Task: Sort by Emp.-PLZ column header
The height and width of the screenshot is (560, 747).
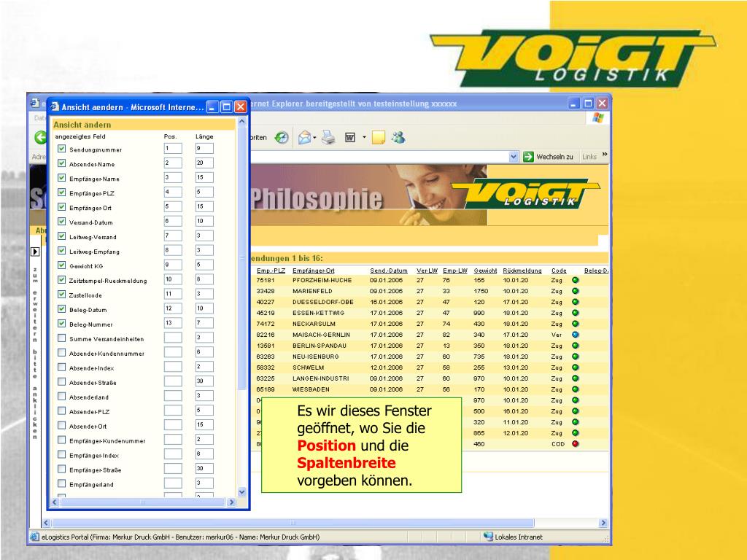Action: [x=271, y=271]
